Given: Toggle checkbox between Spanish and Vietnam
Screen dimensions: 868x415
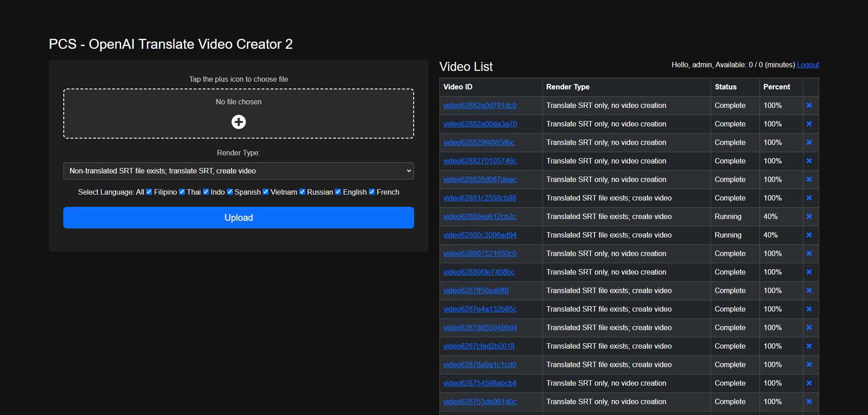Looking at the screenshot, I should pos(266,192).
